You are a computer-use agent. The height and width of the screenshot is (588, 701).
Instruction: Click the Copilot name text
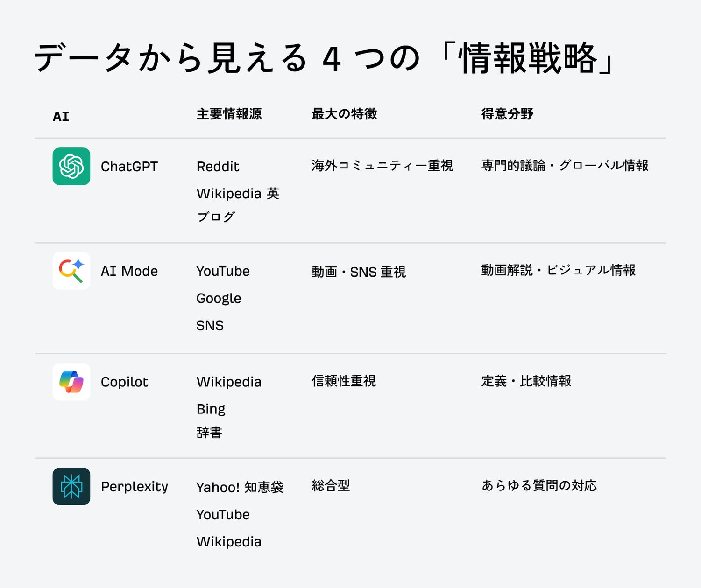(x=124, y=382)
